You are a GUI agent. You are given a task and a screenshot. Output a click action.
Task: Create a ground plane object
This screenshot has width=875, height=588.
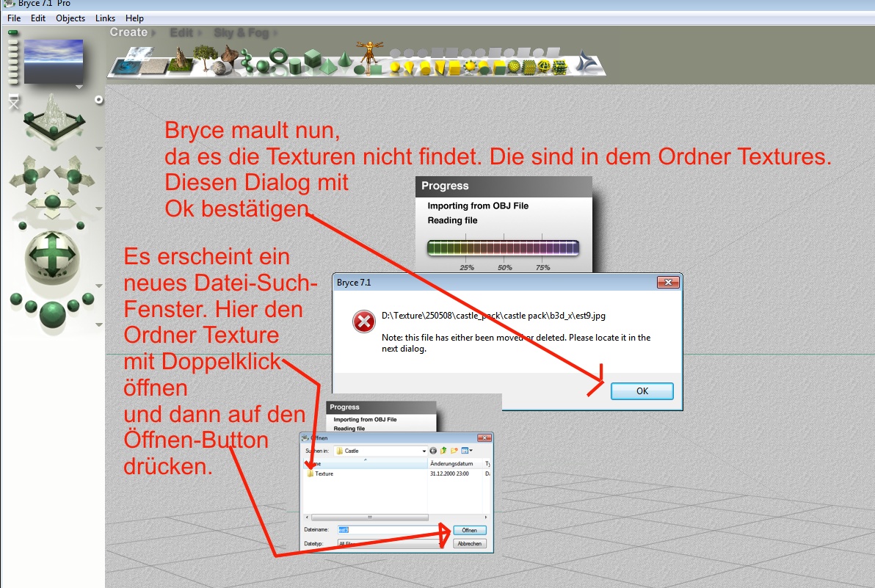click(x=155, y=66)
